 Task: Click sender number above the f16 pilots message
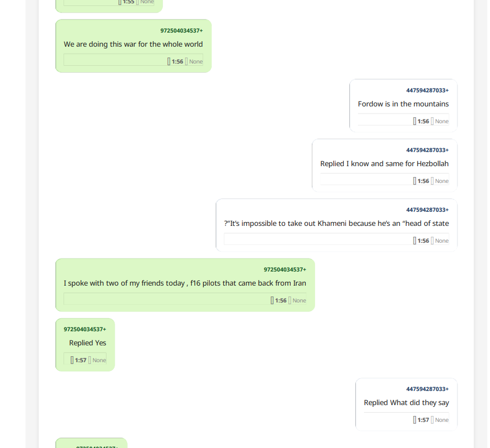[285, 269]
